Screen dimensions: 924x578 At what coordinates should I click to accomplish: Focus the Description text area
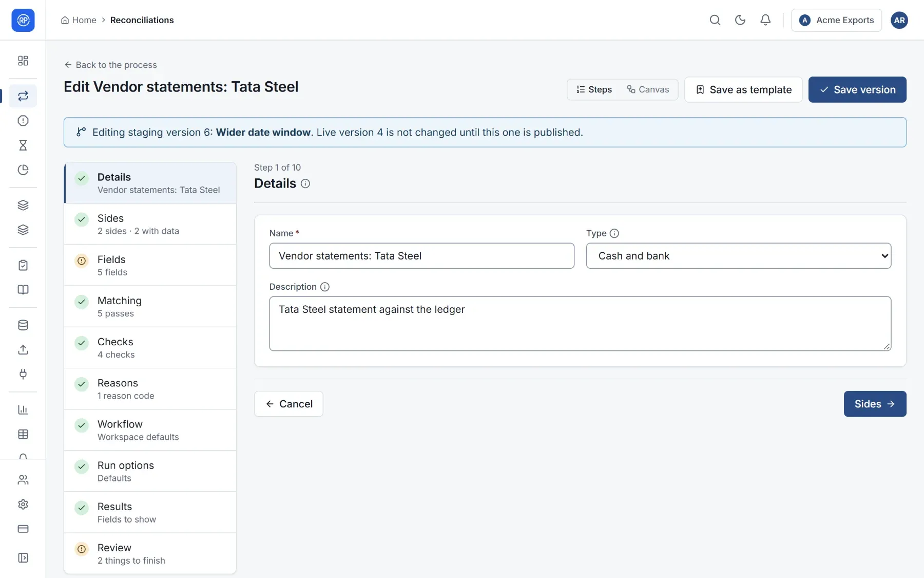(580, 324)
